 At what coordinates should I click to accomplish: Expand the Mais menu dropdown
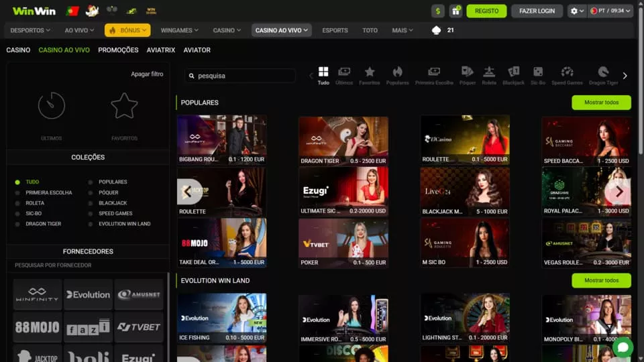(x=402, y=30)
